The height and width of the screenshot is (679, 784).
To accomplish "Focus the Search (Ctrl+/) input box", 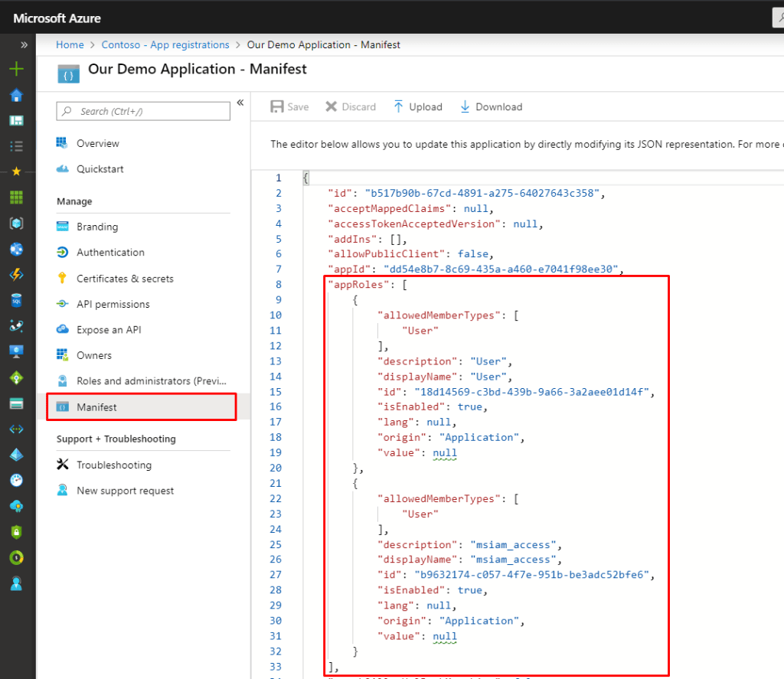I will pyautogui.click(x=143, y=111).
